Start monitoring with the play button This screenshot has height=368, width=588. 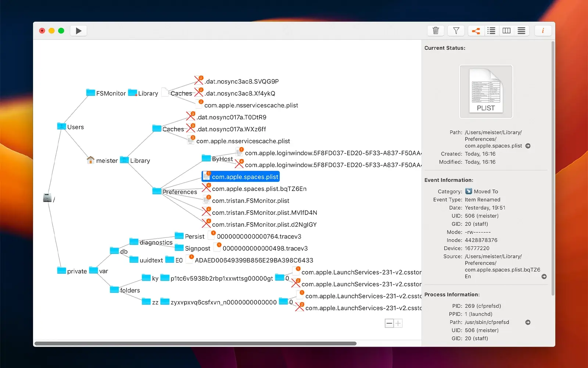(78, 31)
